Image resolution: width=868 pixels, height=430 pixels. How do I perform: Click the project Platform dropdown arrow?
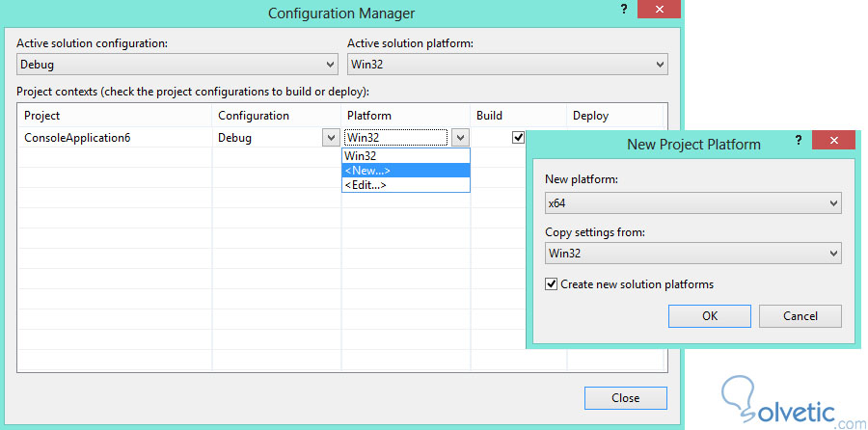pyautogui.click(x=460, y=138)
